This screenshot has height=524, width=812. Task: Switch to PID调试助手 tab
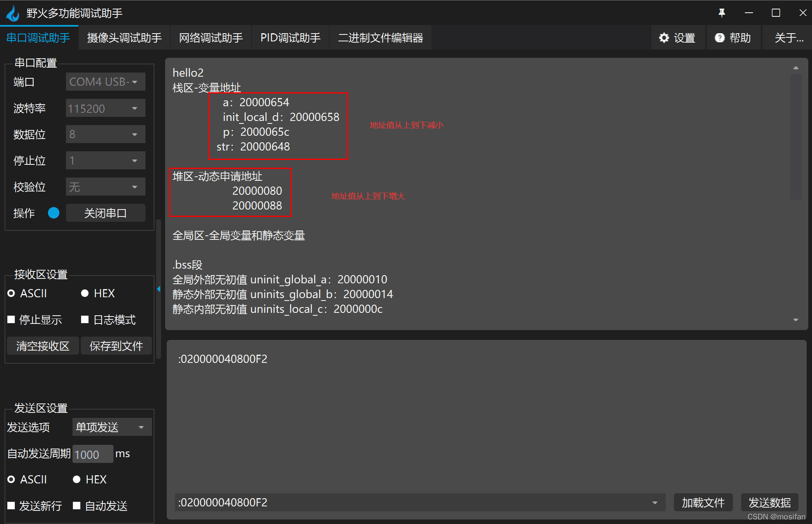290,38
